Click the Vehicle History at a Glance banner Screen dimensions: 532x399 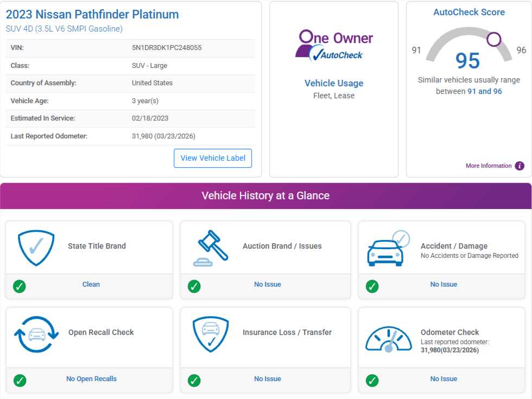coord(265,196)
